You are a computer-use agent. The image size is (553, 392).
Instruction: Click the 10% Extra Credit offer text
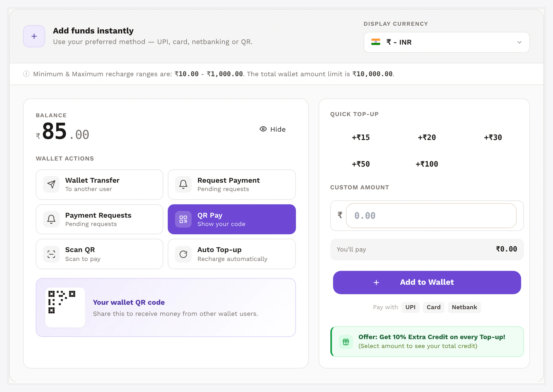coord(432,337)
